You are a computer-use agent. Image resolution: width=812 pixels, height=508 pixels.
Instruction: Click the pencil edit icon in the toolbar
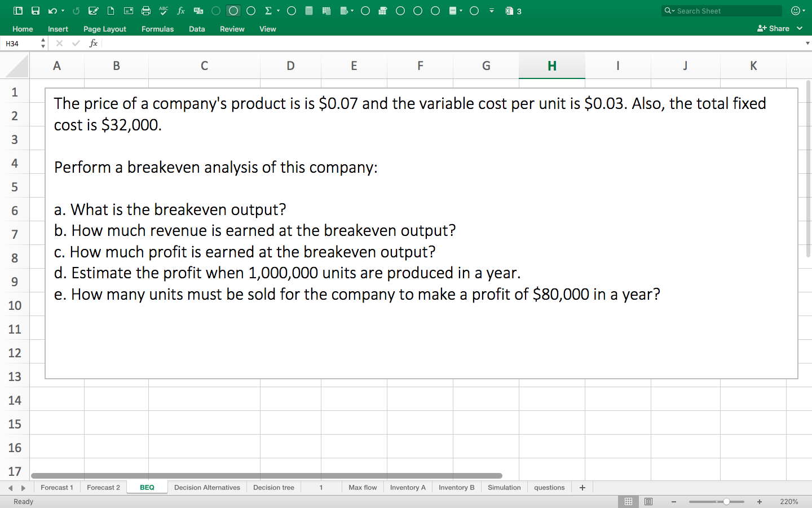(x=94, y=11)
